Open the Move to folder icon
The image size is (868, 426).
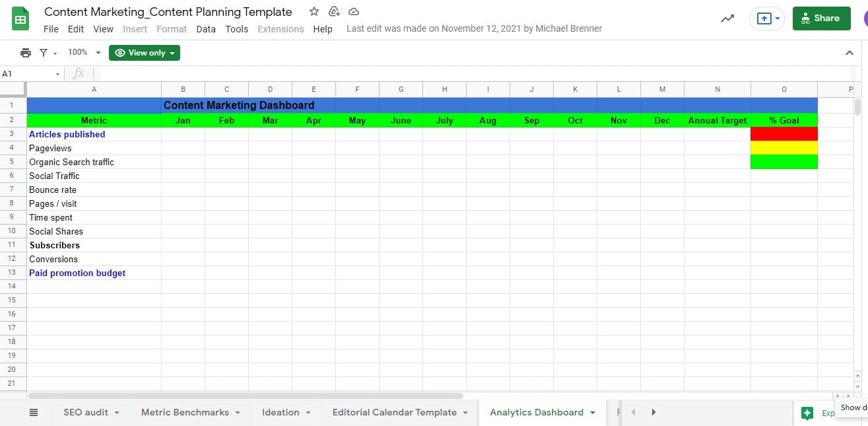click(333, 11)
